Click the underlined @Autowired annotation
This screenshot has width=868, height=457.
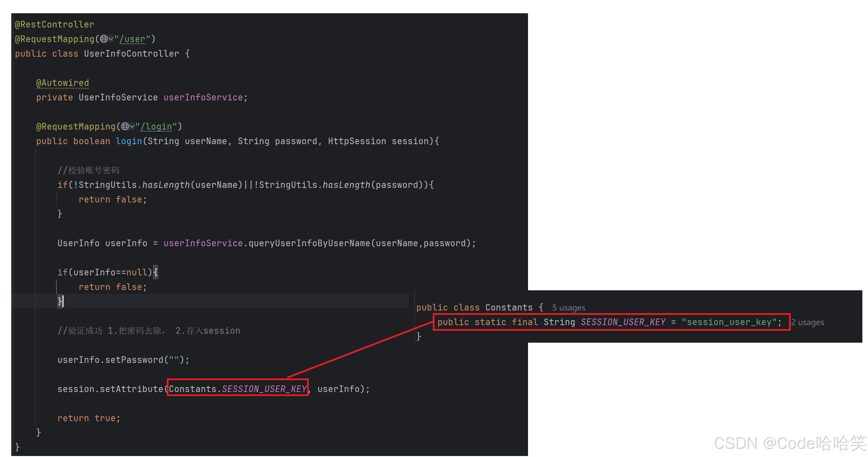click(x=63, y=83)
